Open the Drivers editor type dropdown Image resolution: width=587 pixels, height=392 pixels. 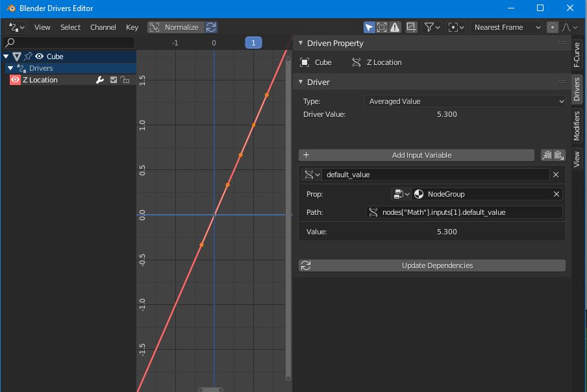16,27
